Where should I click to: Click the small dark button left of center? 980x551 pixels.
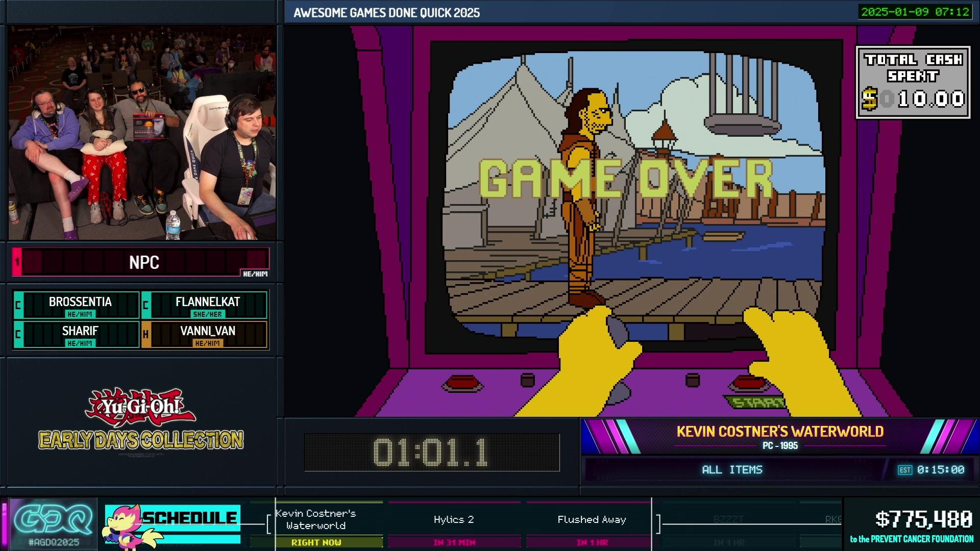527,380
